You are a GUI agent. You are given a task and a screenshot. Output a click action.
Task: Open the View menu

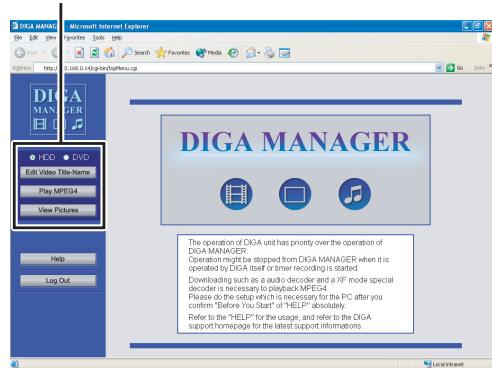click(51, 38)
